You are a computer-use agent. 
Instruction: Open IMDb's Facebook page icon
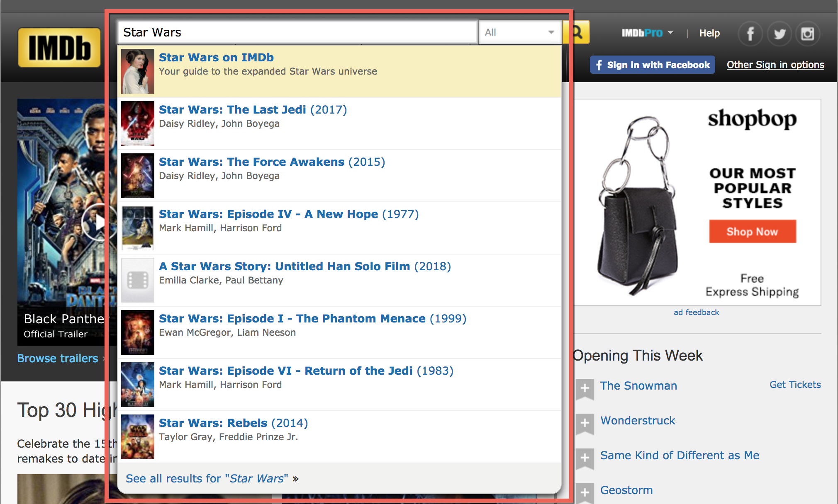pyautogui.click(x=750, y=34)
